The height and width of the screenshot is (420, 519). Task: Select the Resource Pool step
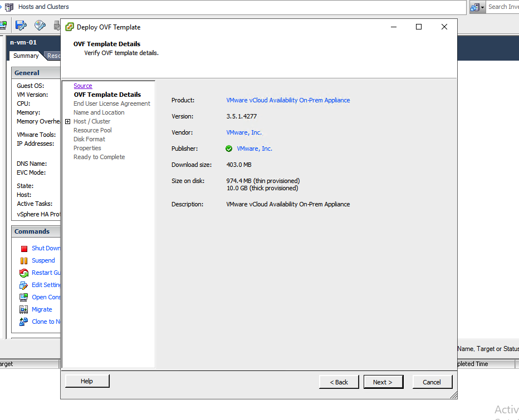92,130
